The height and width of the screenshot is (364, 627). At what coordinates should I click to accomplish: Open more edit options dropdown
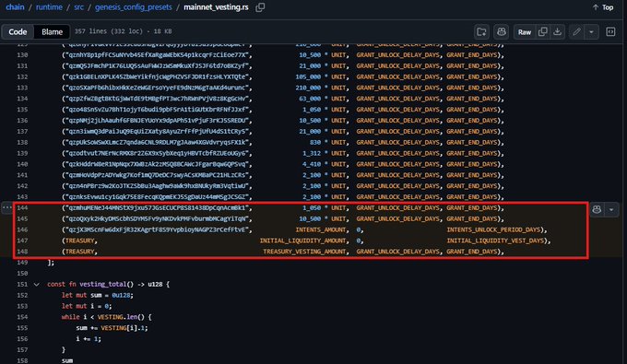(x=591, y=32)
